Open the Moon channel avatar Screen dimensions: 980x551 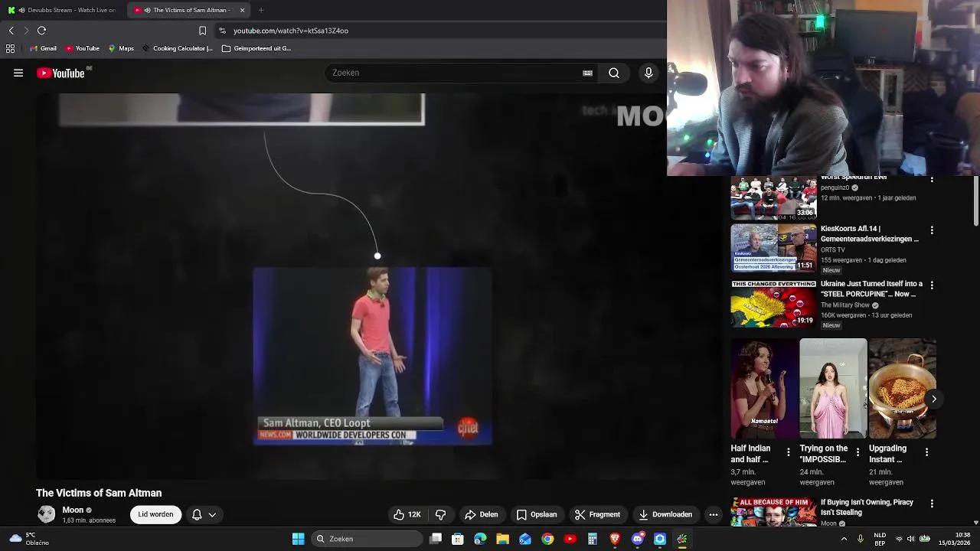47,514
